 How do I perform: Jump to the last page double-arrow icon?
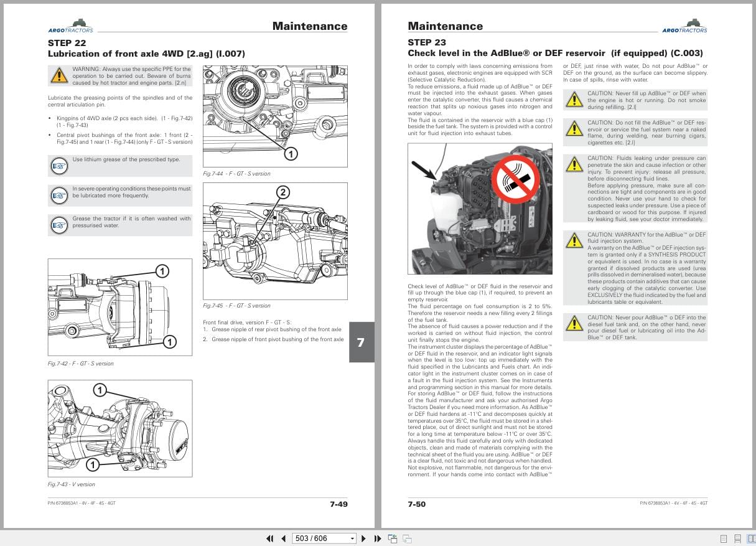coord(376,538)
